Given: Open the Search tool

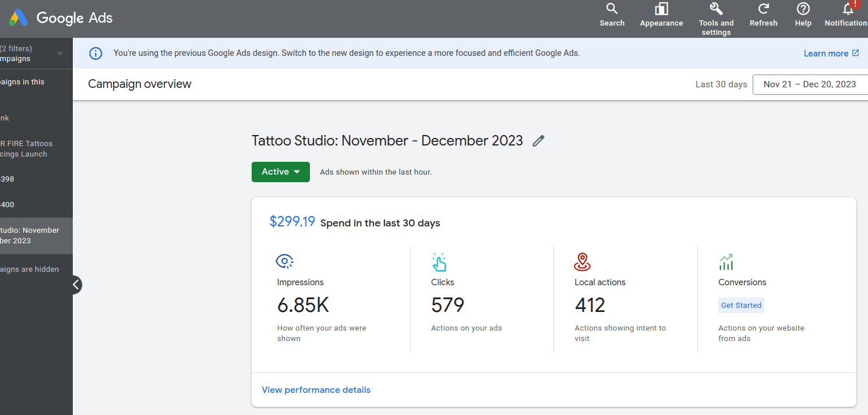Looking at the screenshot, I should point(612,15).
